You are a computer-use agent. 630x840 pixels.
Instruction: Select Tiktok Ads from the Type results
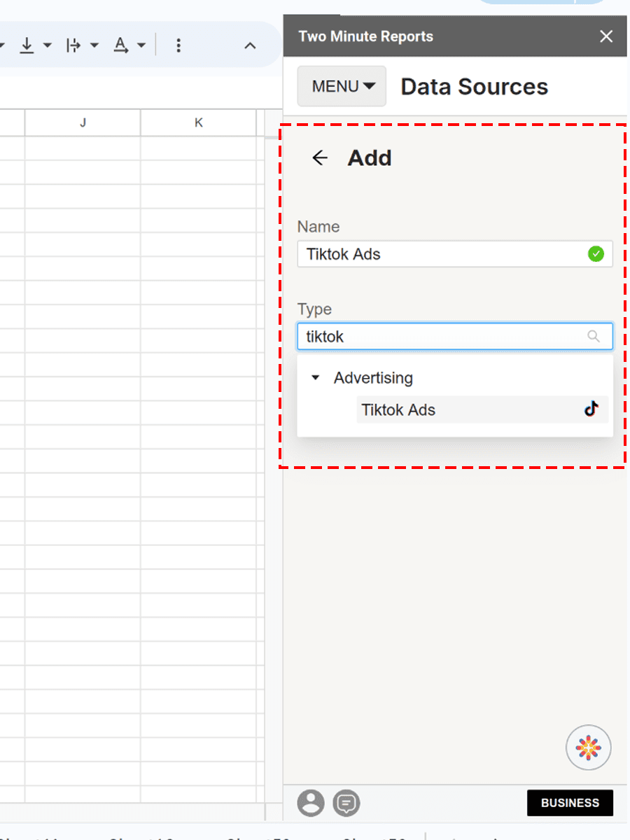(x=482, y=409)
